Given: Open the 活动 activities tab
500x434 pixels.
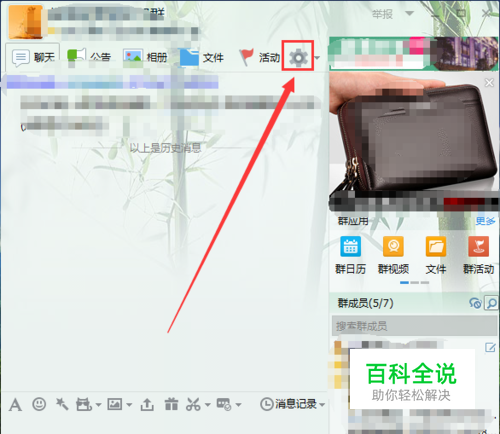Looking at the screenshot, I should (x=260, y=57).
